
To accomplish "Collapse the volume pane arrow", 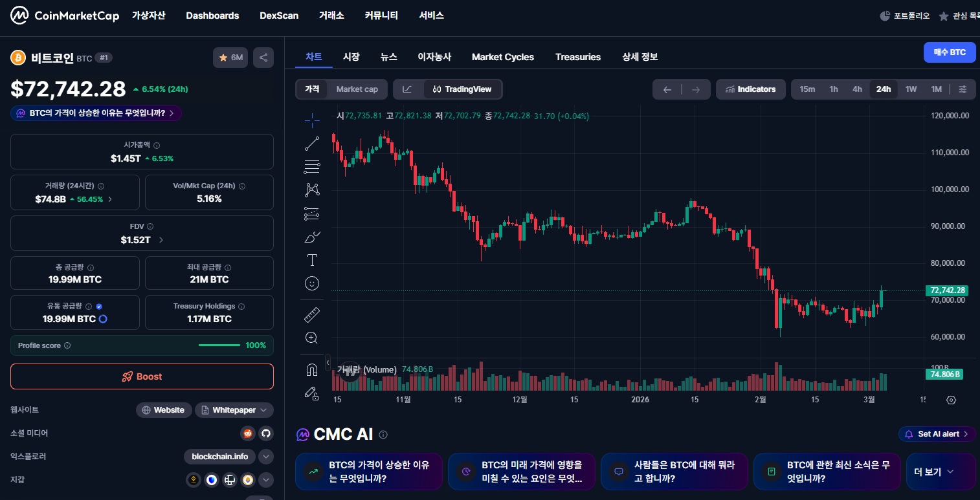I will pyautogui.click(x=328, y=362).
